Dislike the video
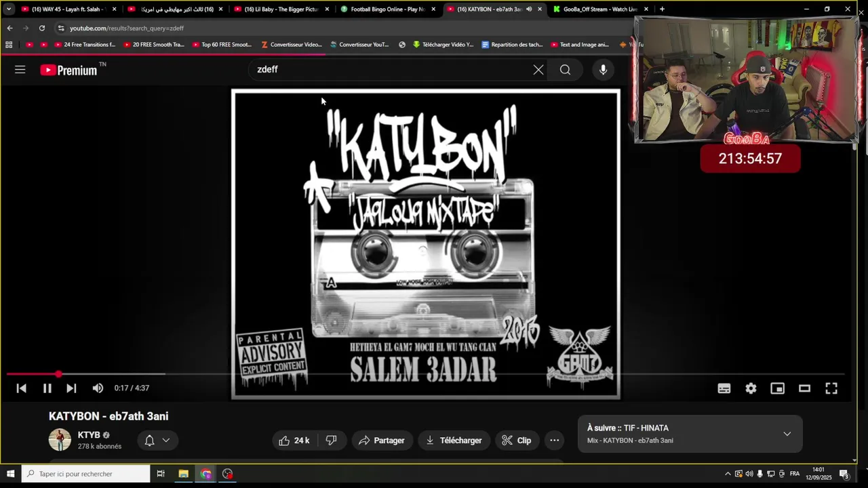The height and width of the screenshot is (488, 868). (332, 441)
